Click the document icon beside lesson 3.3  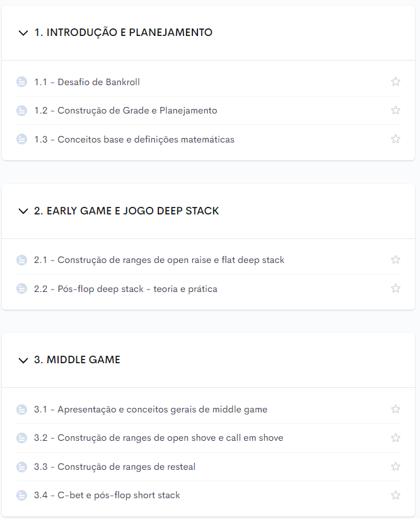tap(22, 467)
